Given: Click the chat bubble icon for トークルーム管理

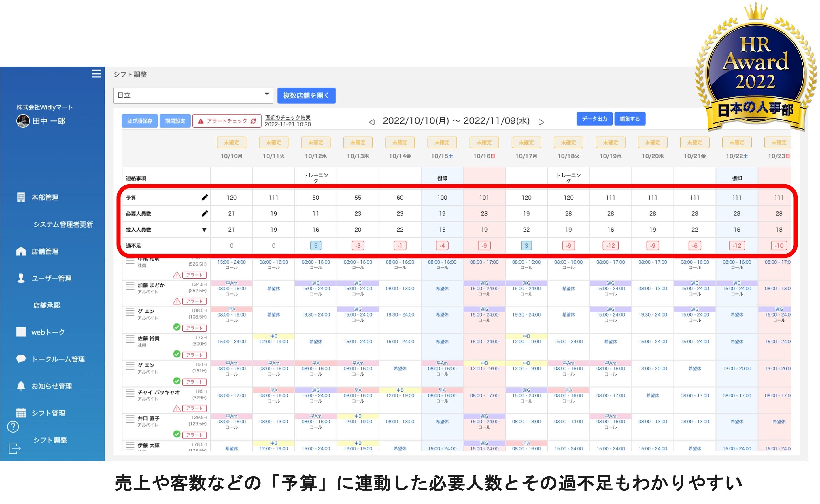Looking at the screenshot, I should pyautogui.click(x=21, y=359).
